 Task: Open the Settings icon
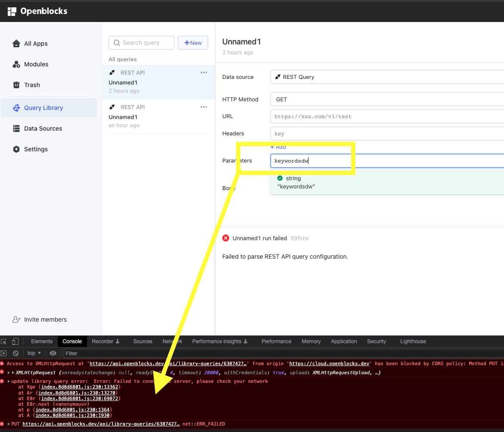pos(16,149)
